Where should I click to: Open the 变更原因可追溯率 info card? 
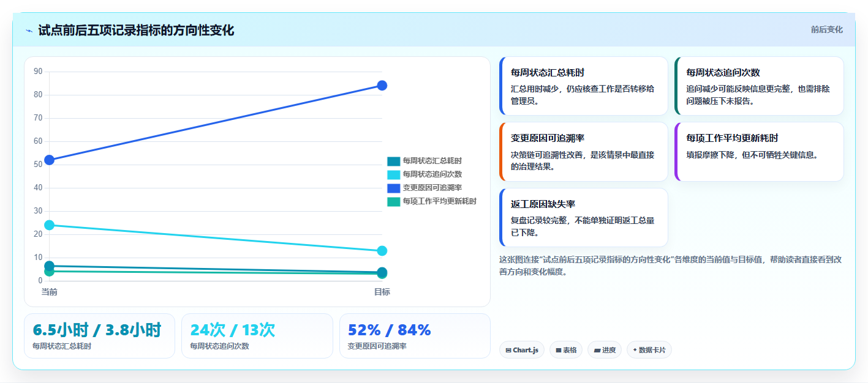584,152
